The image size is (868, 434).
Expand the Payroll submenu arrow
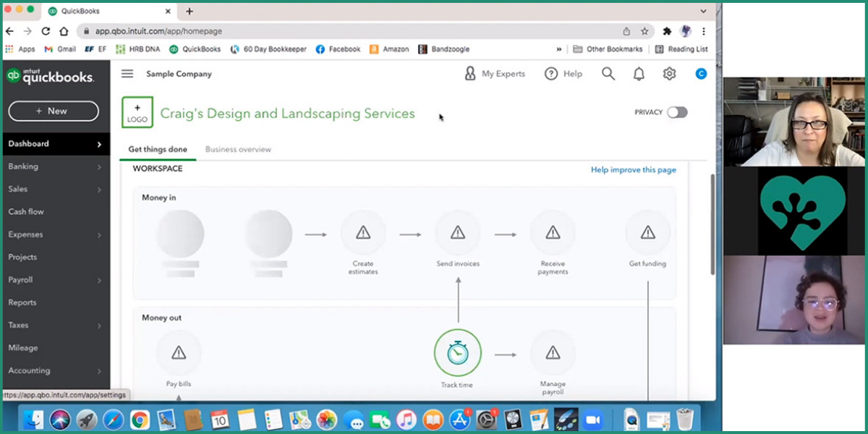(x=99, y=280)
